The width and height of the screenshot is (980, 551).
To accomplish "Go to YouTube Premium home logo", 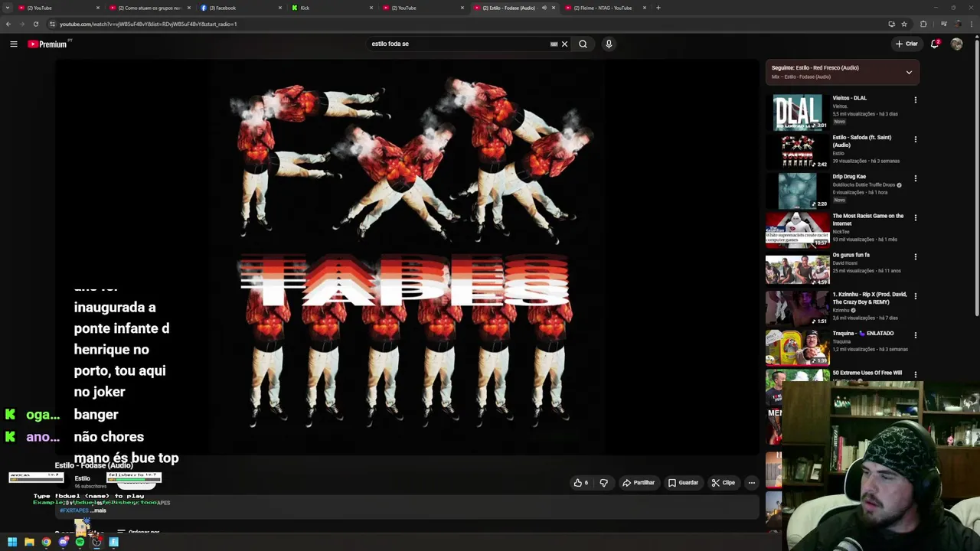I will tap(47, 44).
